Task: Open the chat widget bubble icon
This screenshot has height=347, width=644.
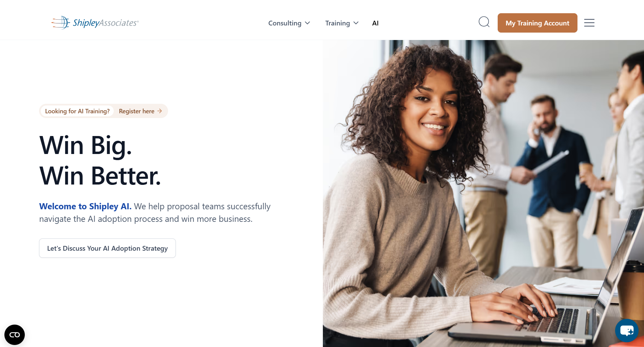Action: 627,330
